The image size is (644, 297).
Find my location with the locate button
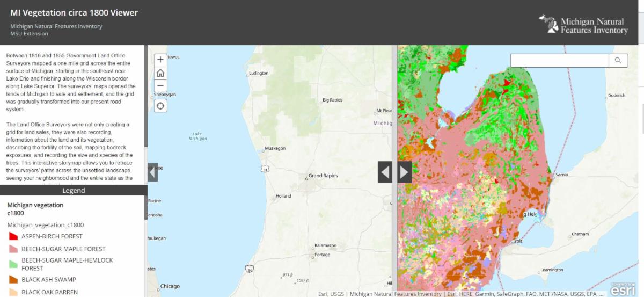160,106
